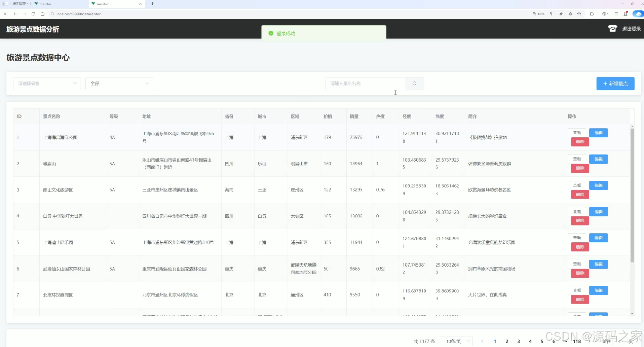Open the sidebar expand chevrons icon
Screen dimensions: 644x347
tap(5, 14)
